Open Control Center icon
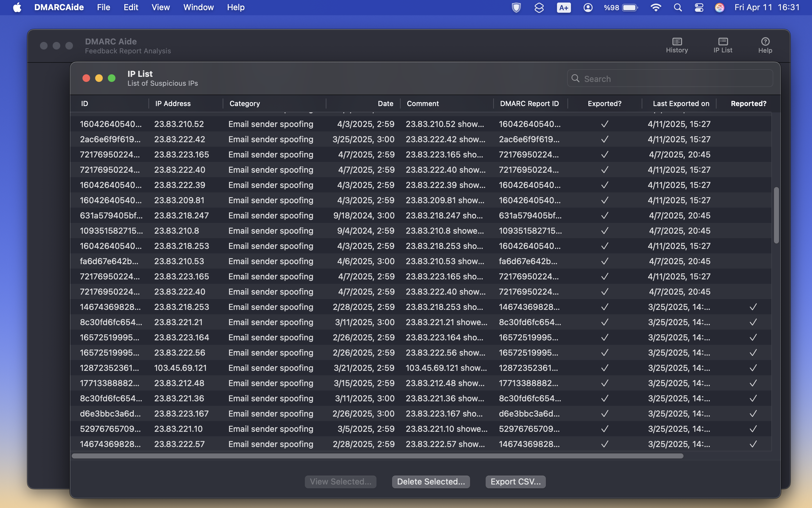 (699, 7)
